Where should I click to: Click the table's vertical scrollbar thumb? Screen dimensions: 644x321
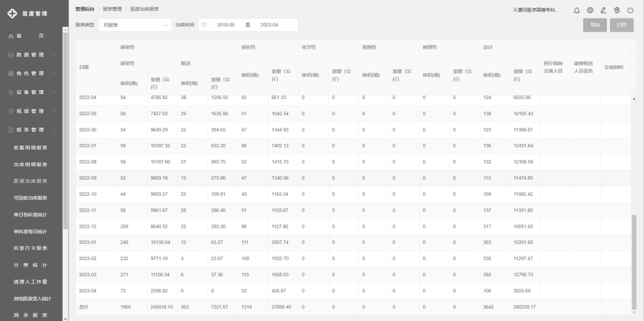tap(634, 263)
